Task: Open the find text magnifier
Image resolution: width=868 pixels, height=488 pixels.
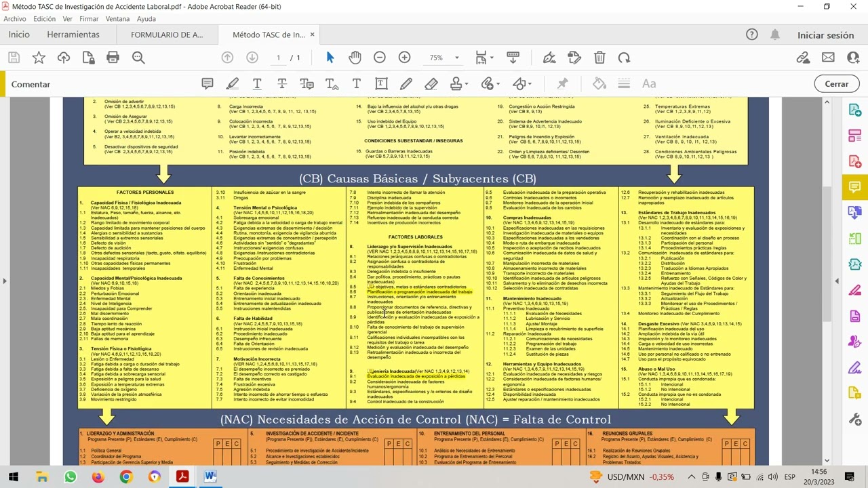Action: pos(138,58)
